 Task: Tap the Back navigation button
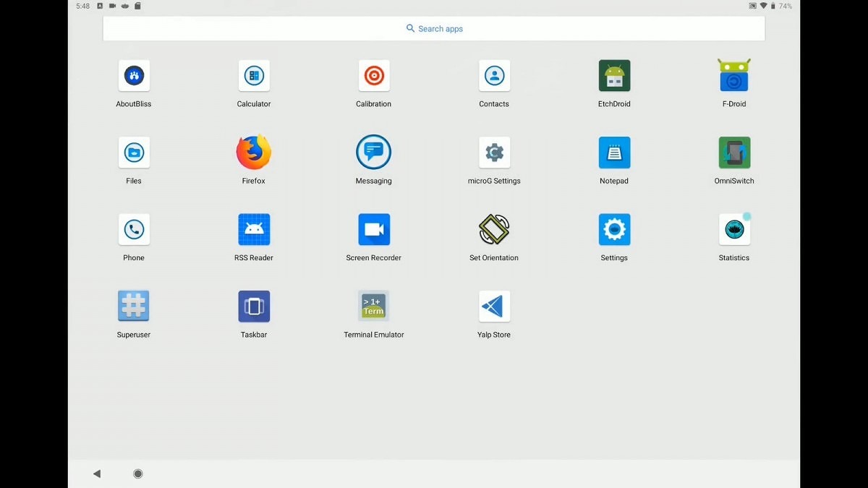click(x=96, y=474)
